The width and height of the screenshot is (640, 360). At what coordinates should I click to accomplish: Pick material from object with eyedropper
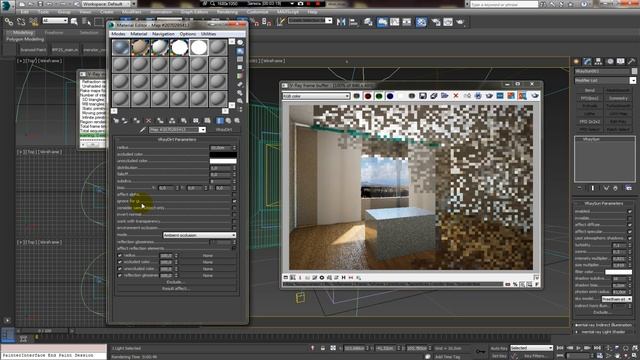click(142, 130)
